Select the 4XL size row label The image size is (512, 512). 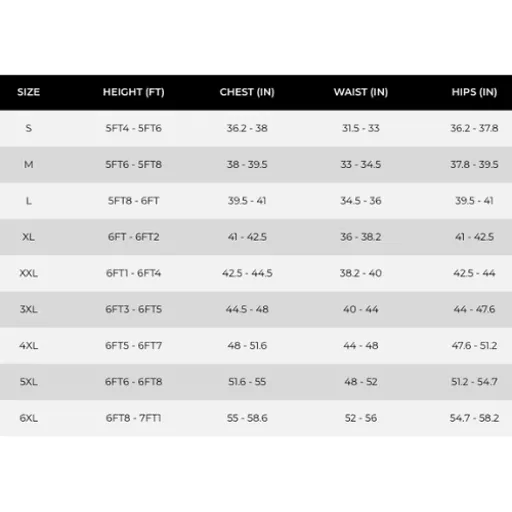click(x=29, y=346)
